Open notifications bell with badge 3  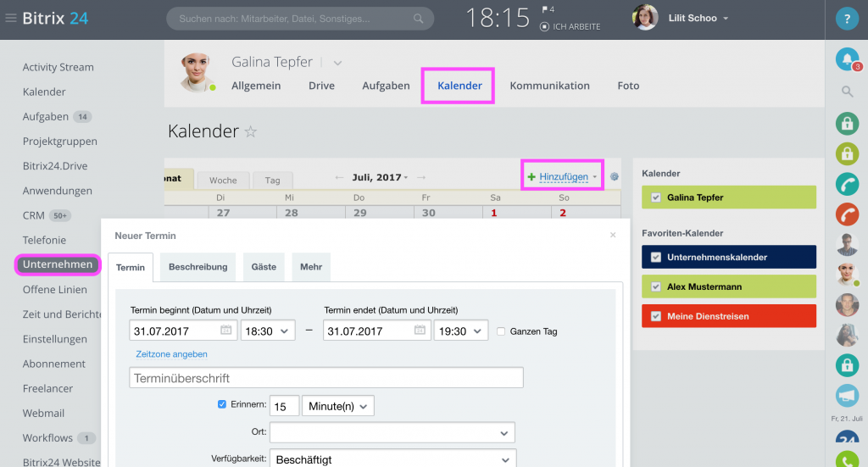(848, 60)
